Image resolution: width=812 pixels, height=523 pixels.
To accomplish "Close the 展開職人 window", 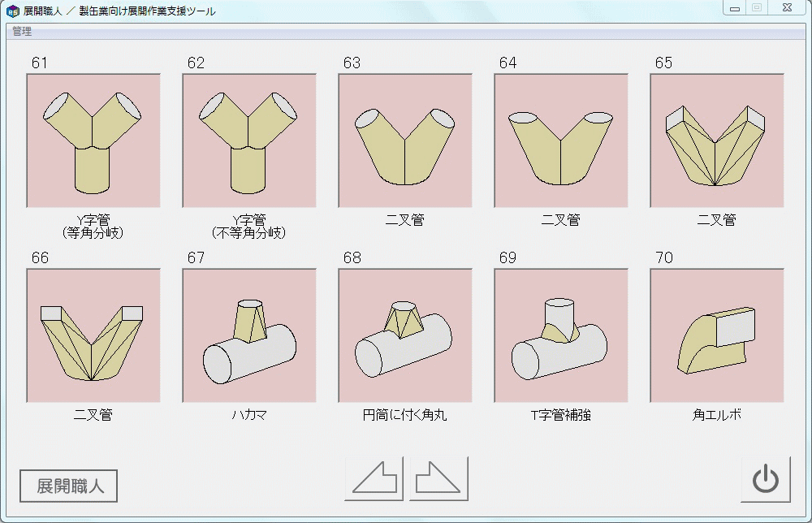I will click(x=787, y=8).
